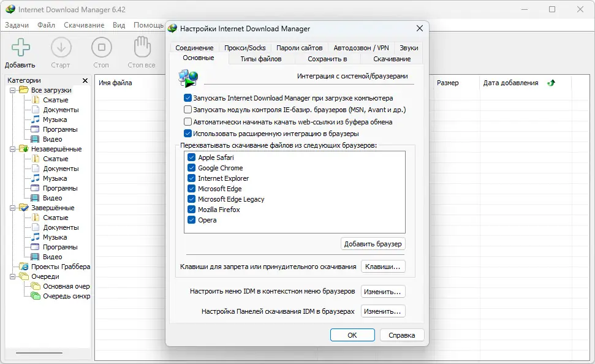Select the Музыка category icon under Все загрузки

point(36,119)
